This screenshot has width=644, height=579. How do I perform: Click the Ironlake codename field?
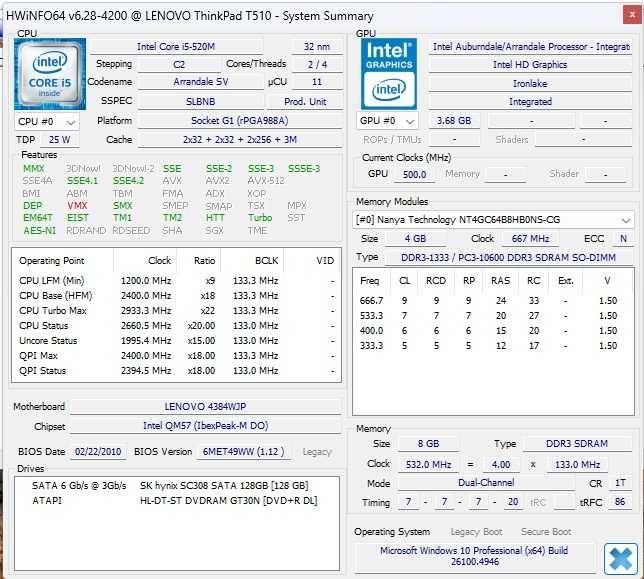530,83
